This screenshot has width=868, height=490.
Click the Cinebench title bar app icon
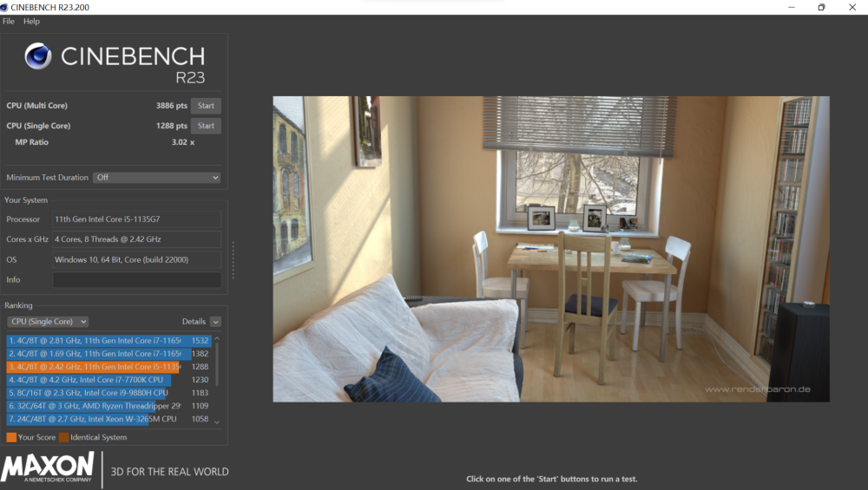pyautogui.click(x=3, y=7)
